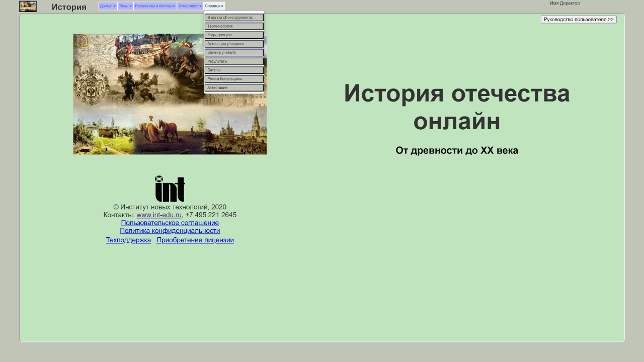
Task: Open the Результаты и баттлы dropdown
Action: [155, 6]
